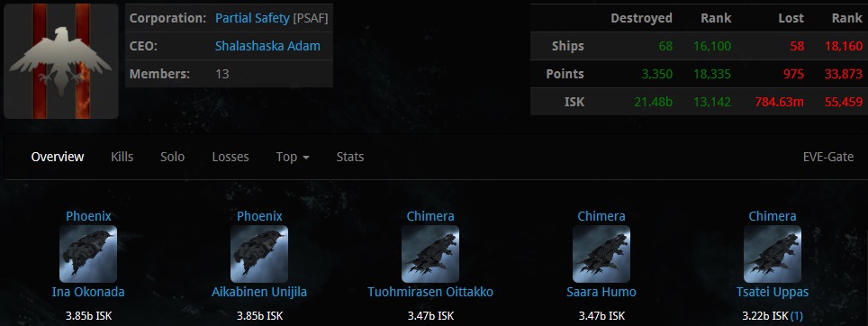
Task: Open pilot Aikabinen Unijila's page
Action: click(x=259, y=293)
